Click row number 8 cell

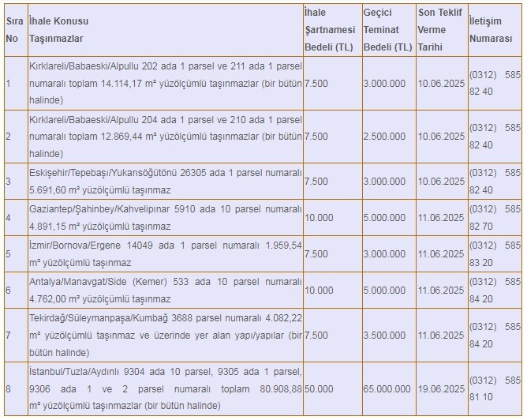[x=16, y=388]
